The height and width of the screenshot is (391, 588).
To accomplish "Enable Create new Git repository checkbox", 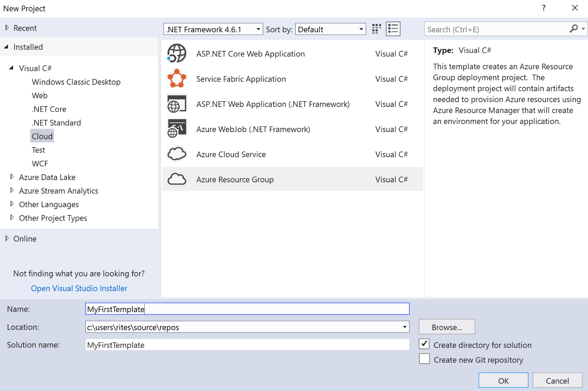I will point(424,359).
